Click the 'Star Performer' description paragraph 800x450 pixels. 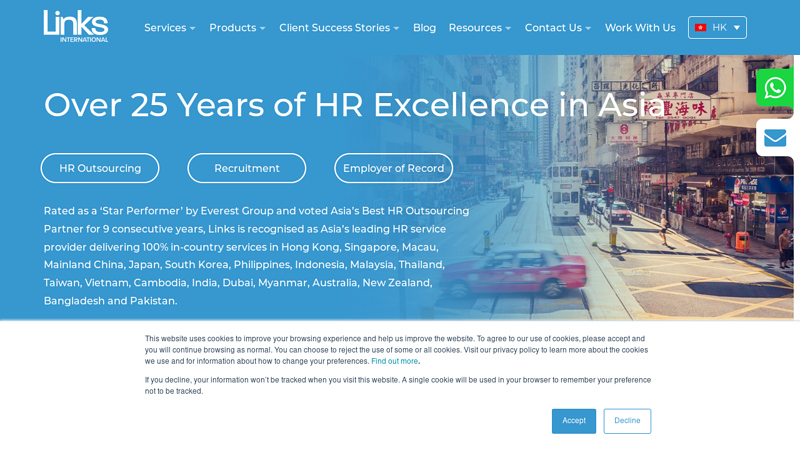coord(256,256)
